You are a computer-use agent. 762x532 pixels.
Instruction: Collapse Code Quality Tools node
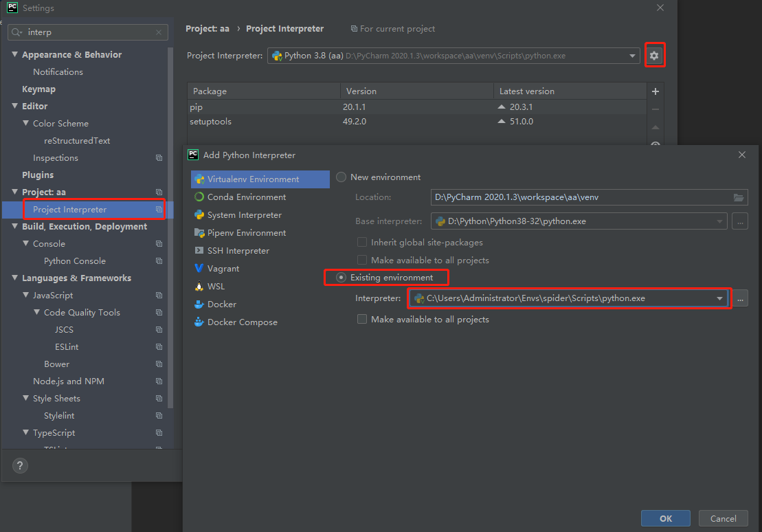click(x=37, y=312)
